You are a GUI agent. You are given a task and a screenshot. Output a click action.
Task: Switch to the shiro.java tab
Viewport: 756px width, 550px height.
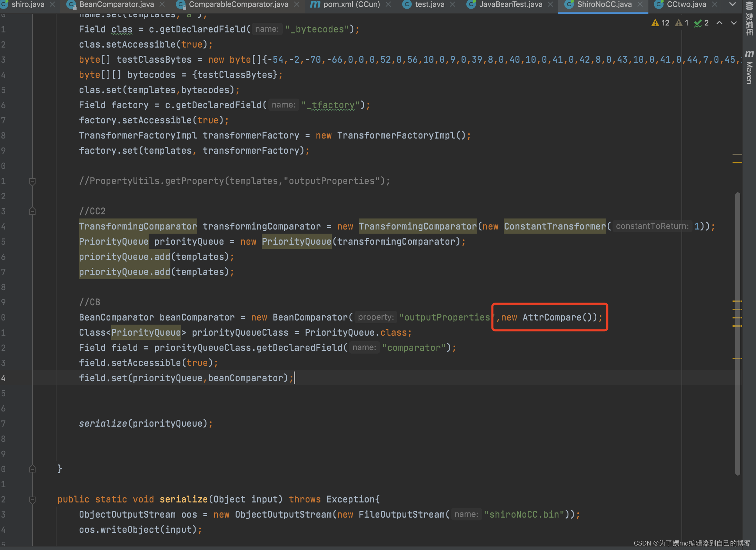point(28,4)
